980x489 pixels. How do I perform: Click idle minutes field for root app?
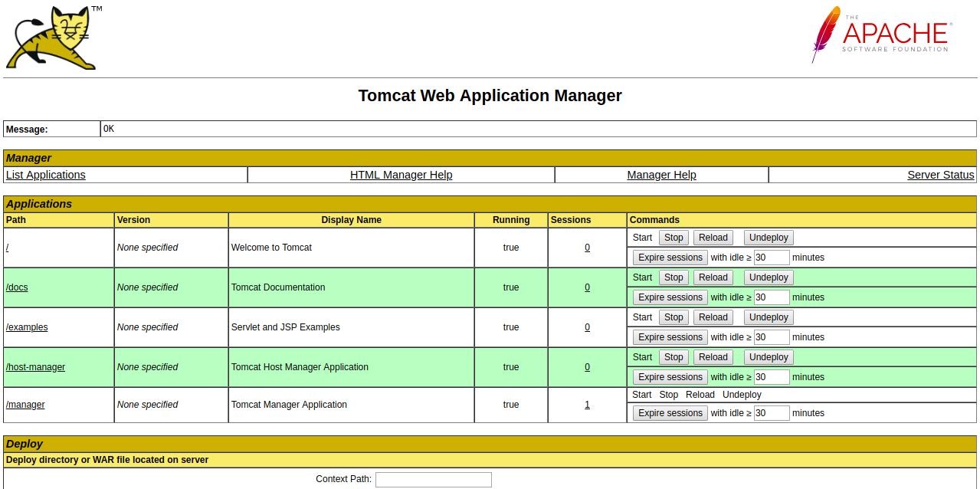coord(771,258)
